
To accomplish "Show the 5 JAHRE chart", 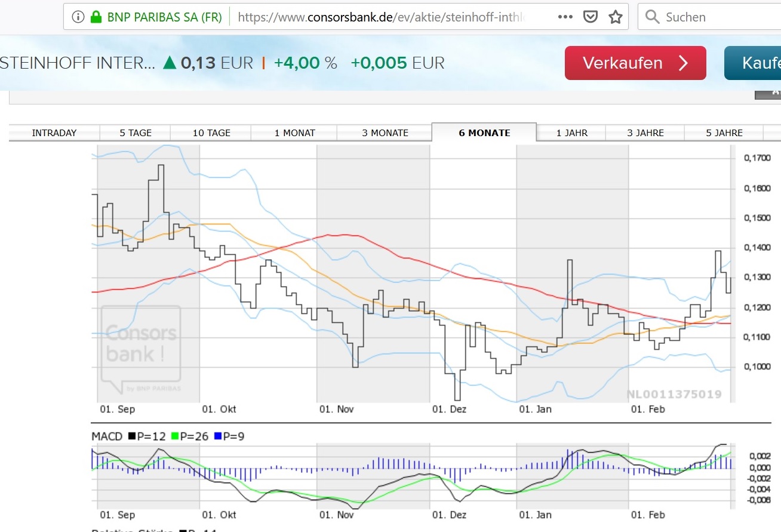I will coord(724,133).
